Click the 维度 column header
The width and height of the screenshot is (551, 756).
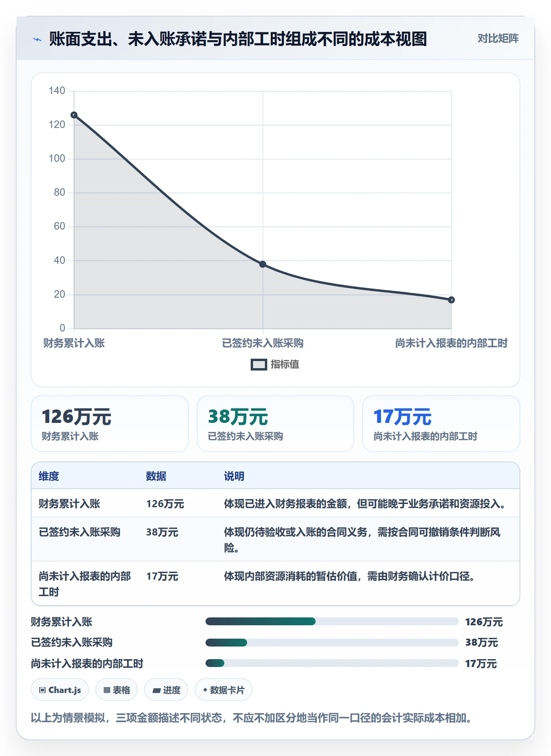[x=49, y=476]
